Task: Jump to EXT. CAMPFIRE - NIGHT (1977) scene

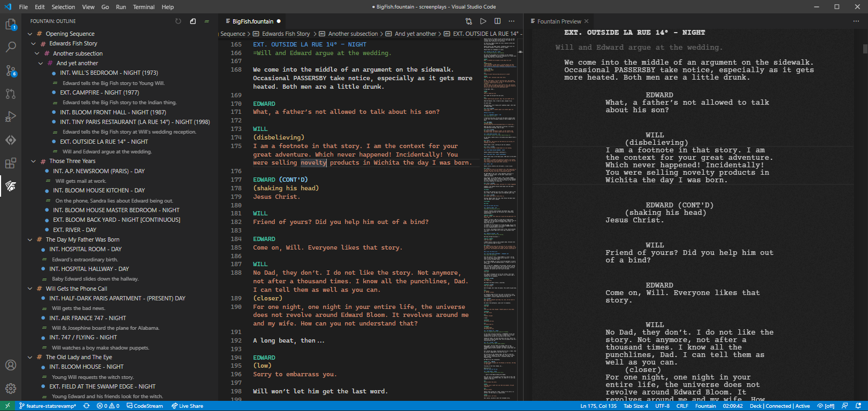Action: 99,92
